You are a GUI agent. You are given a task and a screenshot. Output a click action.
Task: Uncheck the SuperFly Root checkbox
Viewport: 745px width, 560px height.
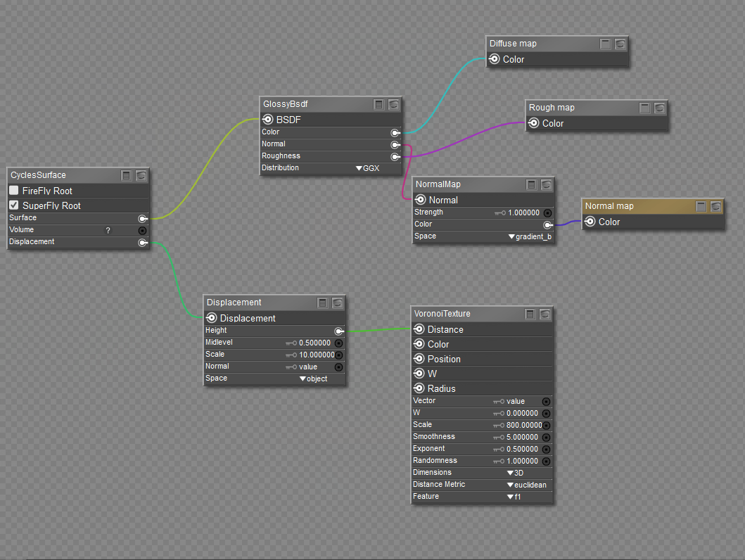click(14, 205)
